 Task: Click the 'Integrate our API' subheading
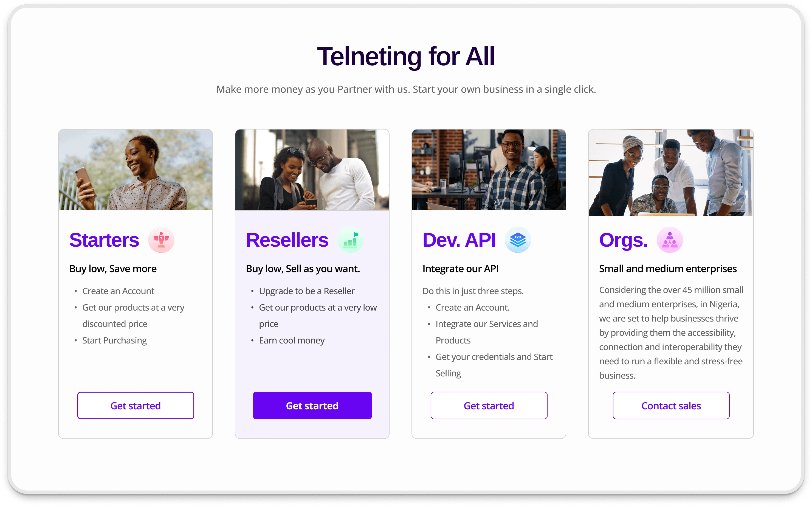(x=460, y=269)
